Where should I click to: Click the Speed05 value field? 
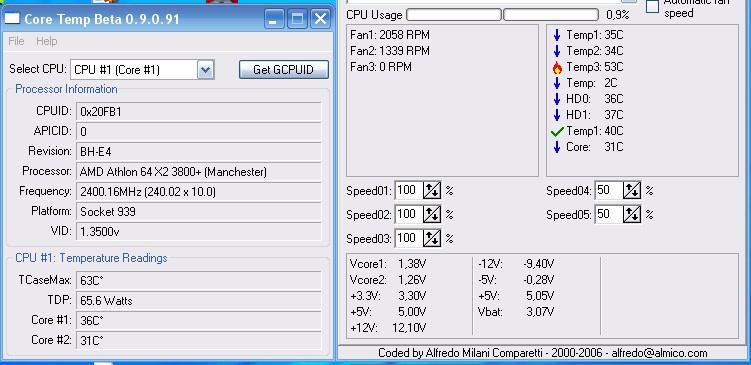click(609, 214)
